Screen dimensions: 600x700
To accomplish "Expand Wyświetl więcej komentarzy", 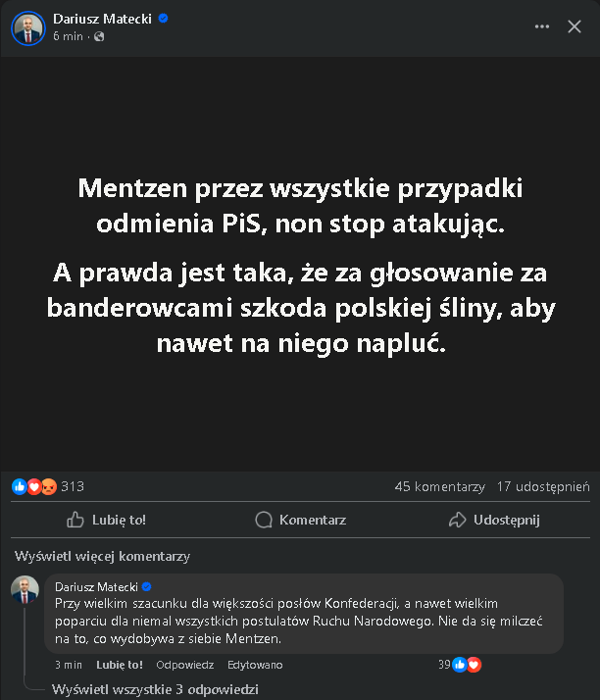I will [102, 556].
